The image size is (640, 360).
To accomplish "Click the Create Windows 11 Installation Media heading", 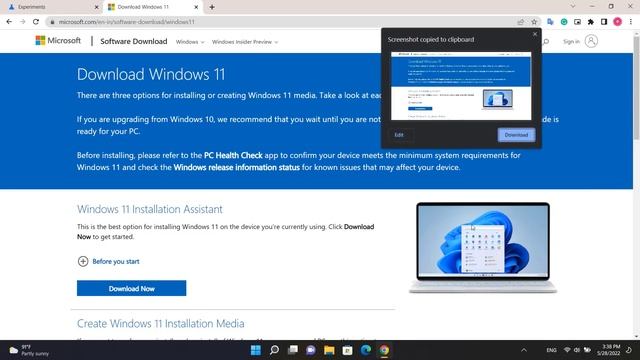I will [x=160, y=323].
